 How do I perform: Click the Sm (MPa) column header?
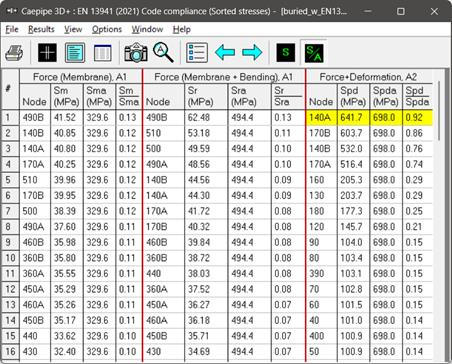(67, 96)
